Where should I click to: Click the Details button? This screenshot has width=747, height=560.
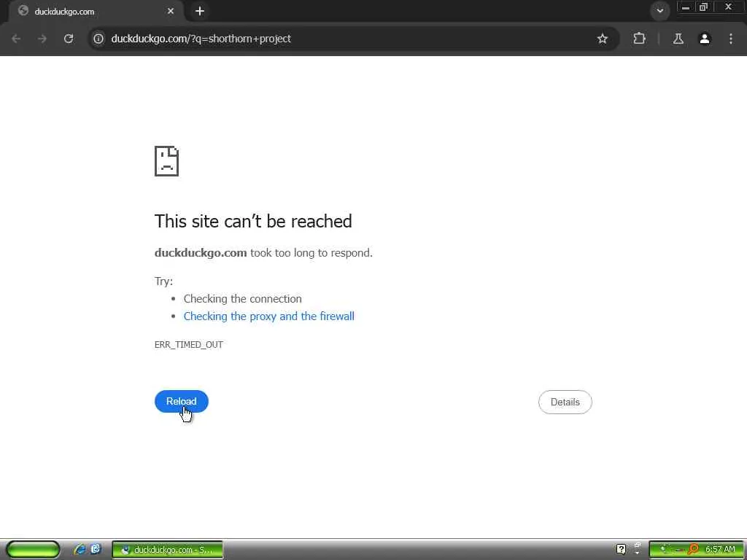pyautogui.click(x=565, y=402)
